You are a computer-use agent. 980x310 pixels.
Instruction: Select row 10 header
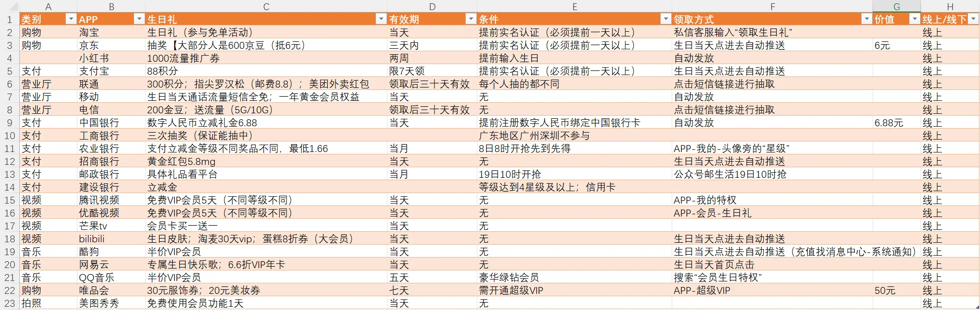pyautogui.click(x=10, y=135)
